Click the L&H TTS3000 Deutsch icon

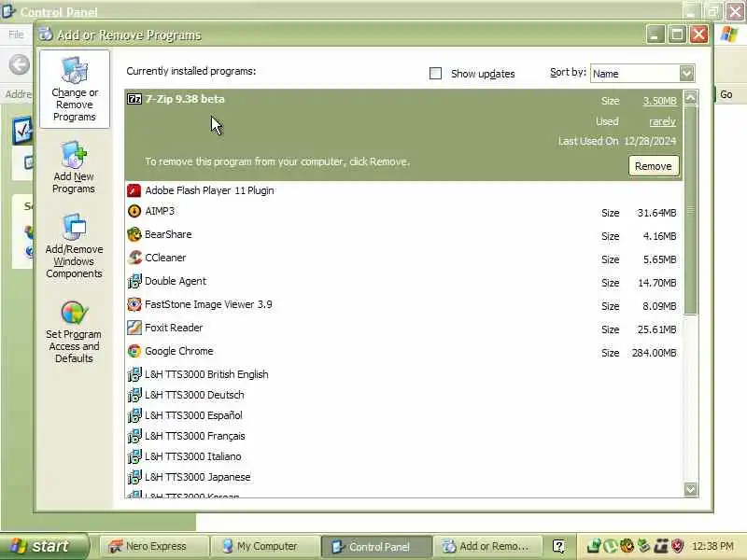click(x=134, y=395)
